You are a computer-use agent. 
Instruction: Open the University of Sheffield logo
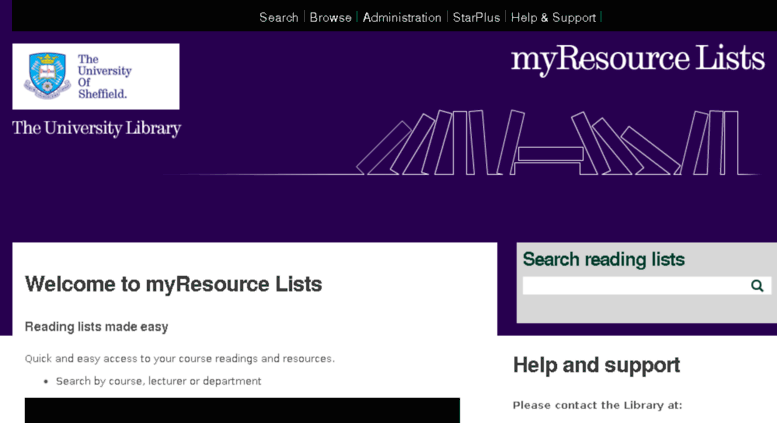[96, 76]
